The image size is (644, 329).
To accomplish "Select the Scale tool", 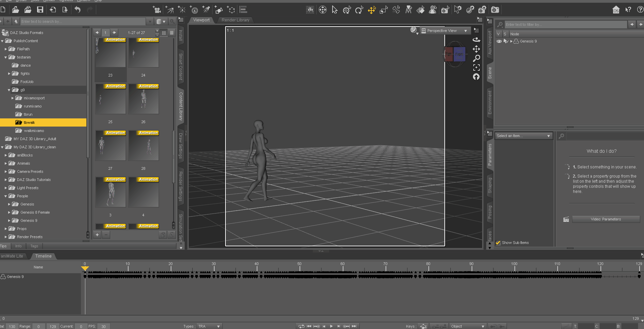I will click(x=384, y=10).
